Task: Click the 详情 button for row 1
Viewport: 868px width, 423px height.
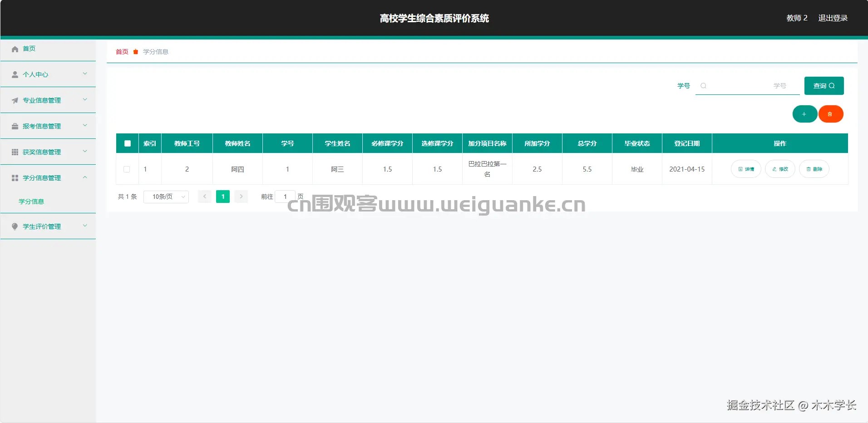Action: click(x=746, y=169)
